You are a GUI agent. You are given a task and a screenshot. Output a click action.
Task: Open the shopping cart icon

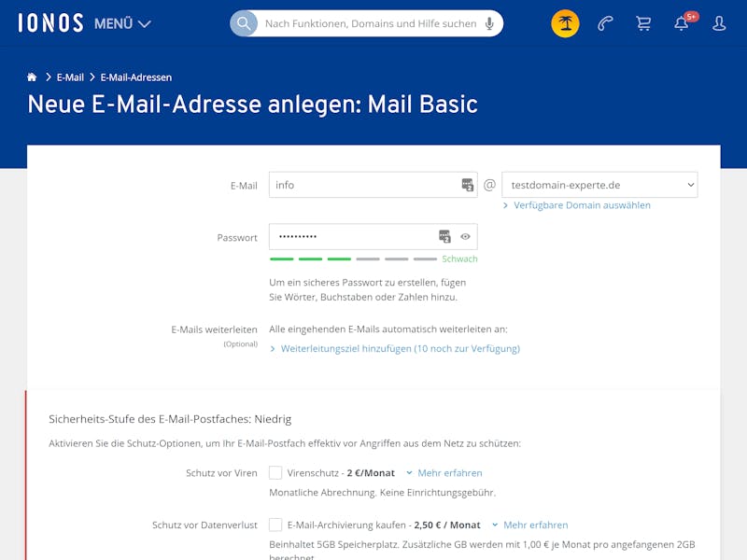pos(643,23)
